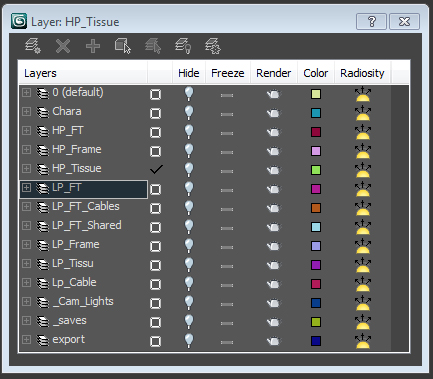433x379 pixels.
Task: Make HP_Frame the current layer checkbox
Action: (x=155, y=151)
